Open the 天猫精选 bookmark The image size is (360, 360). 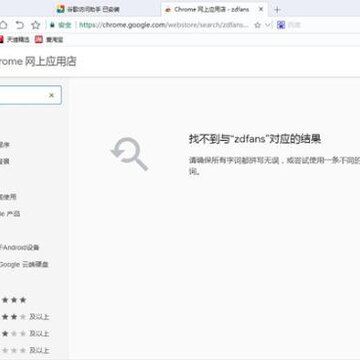[14, 40]
